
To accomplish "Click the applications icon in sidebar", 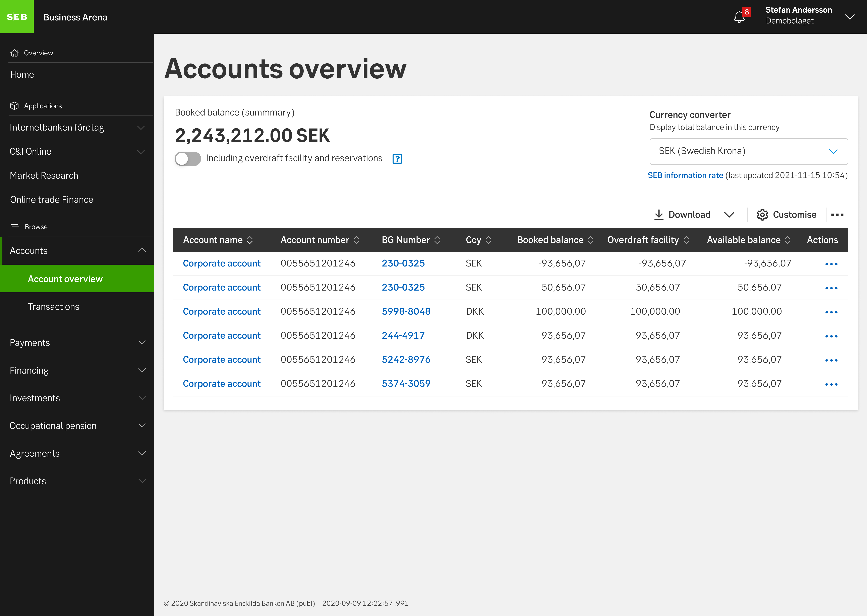I will click(x=15, y=105).
